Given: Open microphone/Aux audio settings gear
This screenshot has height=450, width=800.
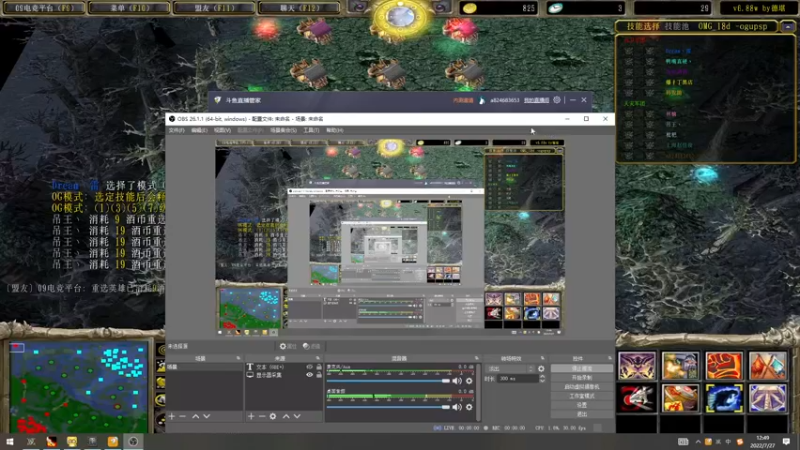Looking at the screenshot, I should pyautogui.click(x=469, y=381).
